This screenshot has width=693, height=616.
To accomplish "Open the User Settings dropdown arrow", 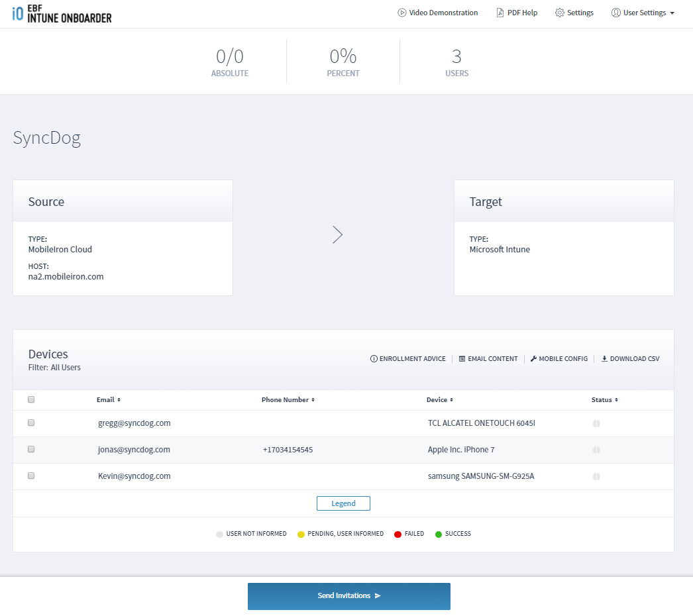I will tap(672, 13).
